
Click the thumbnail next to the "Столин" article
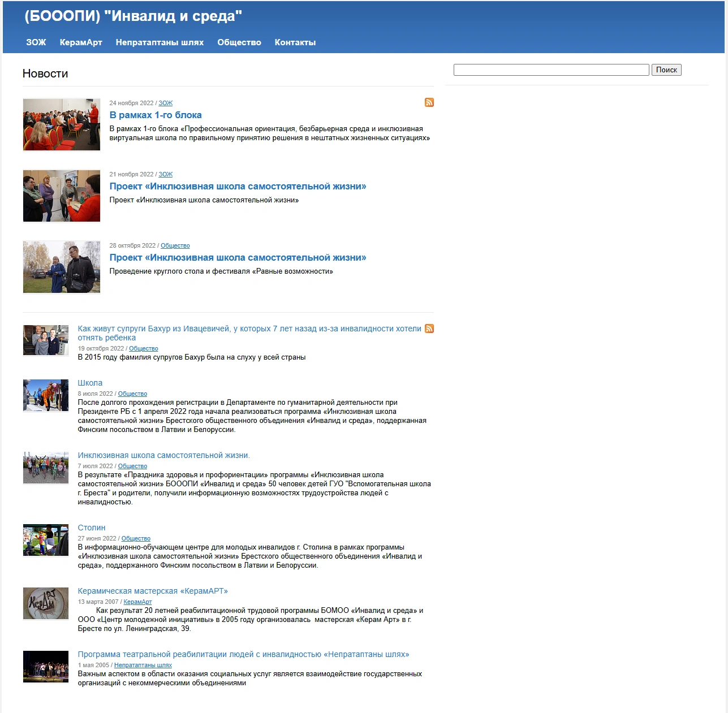46,539
